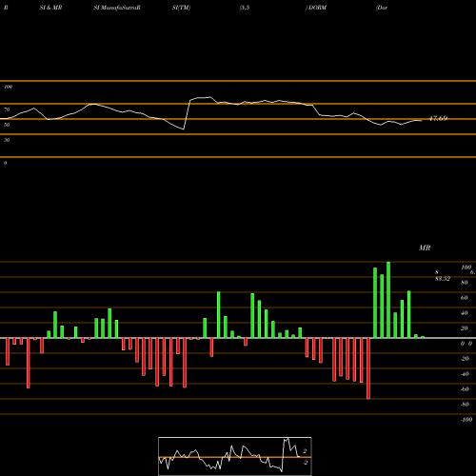Image resolution: width=476 pixels, height=476 pixels.
Task: Click the MR axis label -80
Action: coord(465,405)
